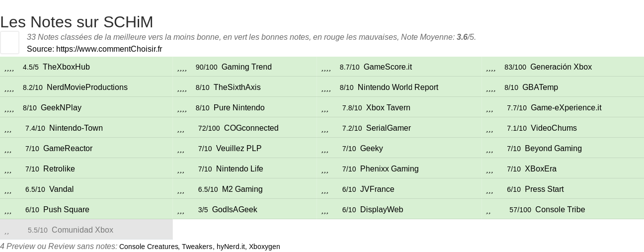Click the Beyond Gaming entry
Screen dimensions: 644x252
[553, 149]
